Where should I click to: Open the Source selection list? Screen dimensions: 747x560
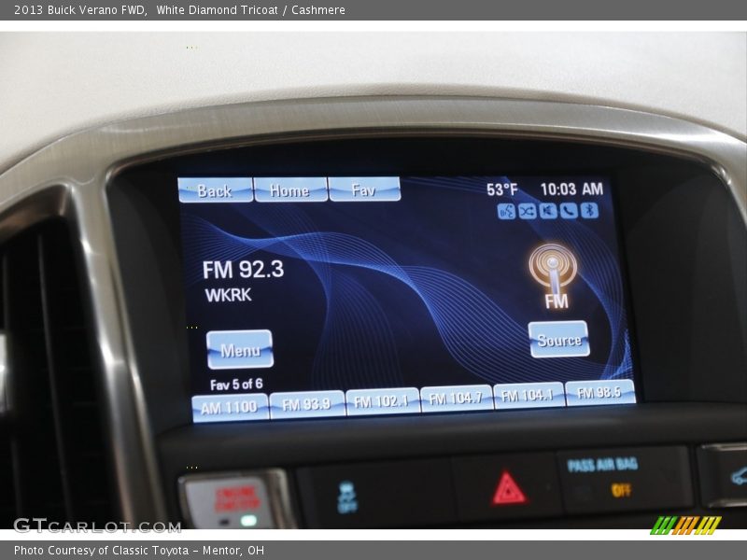coord(557,340)
